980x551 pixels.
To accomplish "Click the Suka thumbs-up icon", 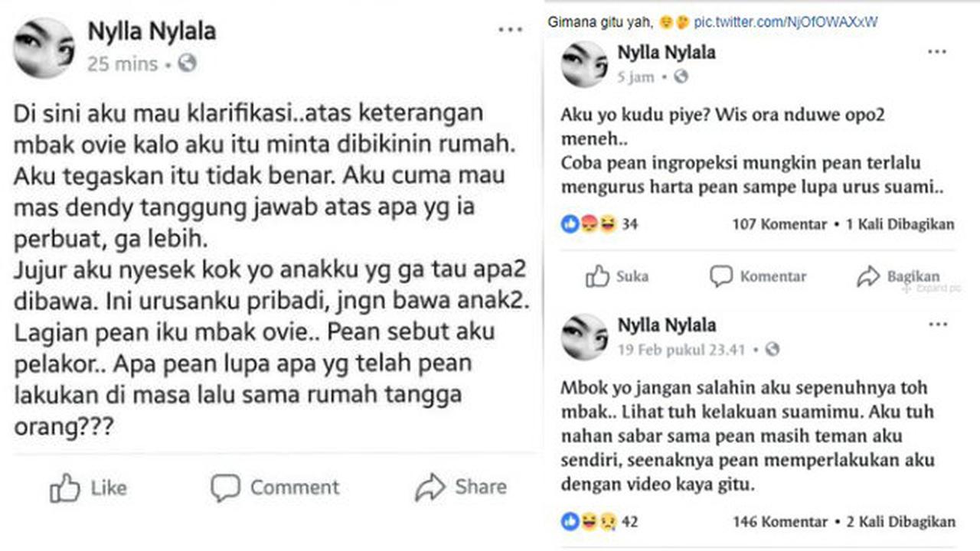I will click(597, 276).
